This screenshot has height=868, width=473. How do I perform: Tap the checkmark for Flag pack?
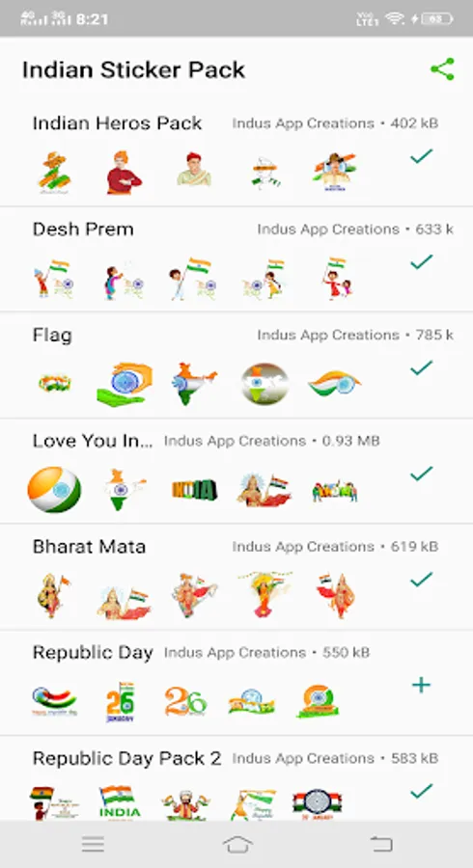click(x=422, y=367)
